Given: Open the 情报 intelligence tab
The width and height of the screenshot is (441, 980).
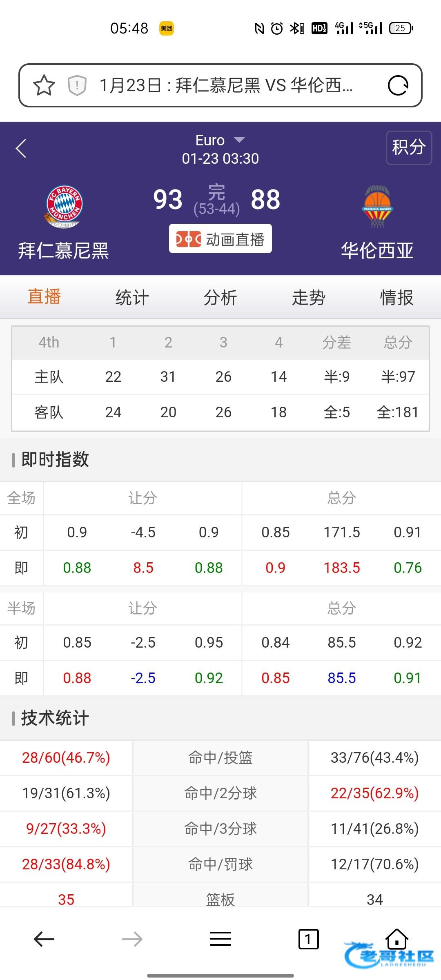Looking at the screenshot, I should (x=396, y=297).
